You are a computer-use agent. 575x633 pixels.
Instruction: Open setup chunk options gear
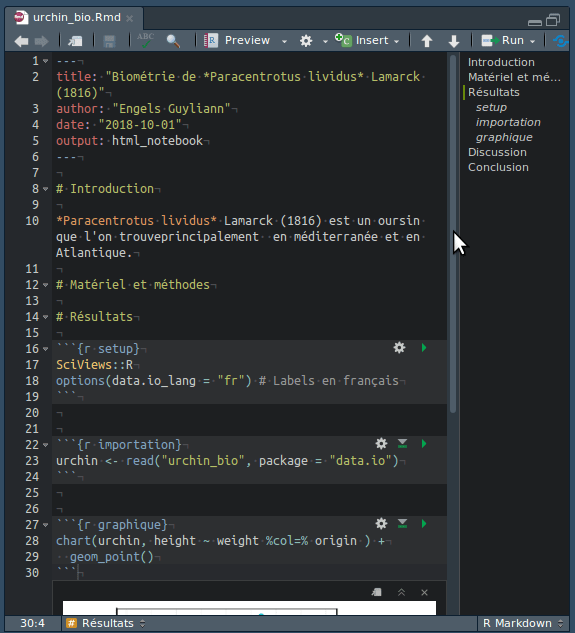(x=399, y=348)
